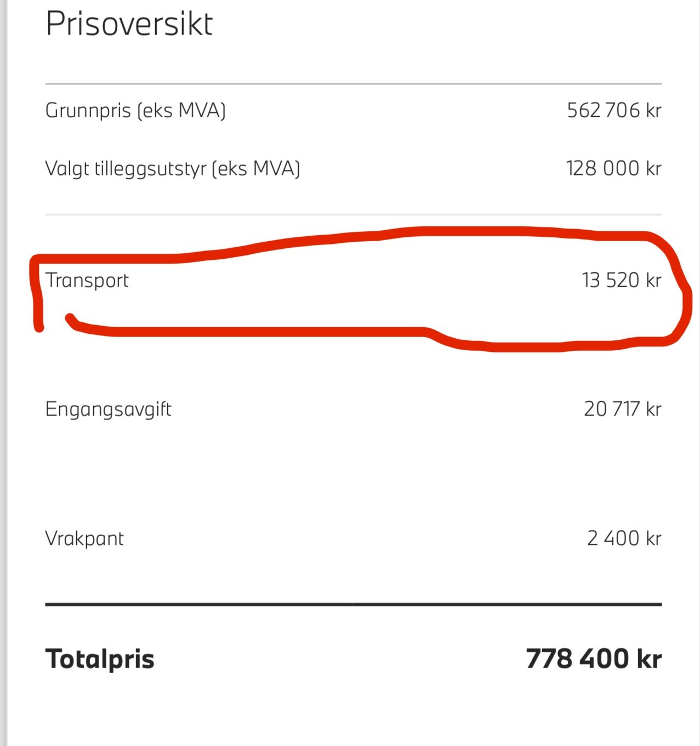Click the thick divider above Totalpris
The height and width of the screenshot is (746, 700).
point(354,605)
